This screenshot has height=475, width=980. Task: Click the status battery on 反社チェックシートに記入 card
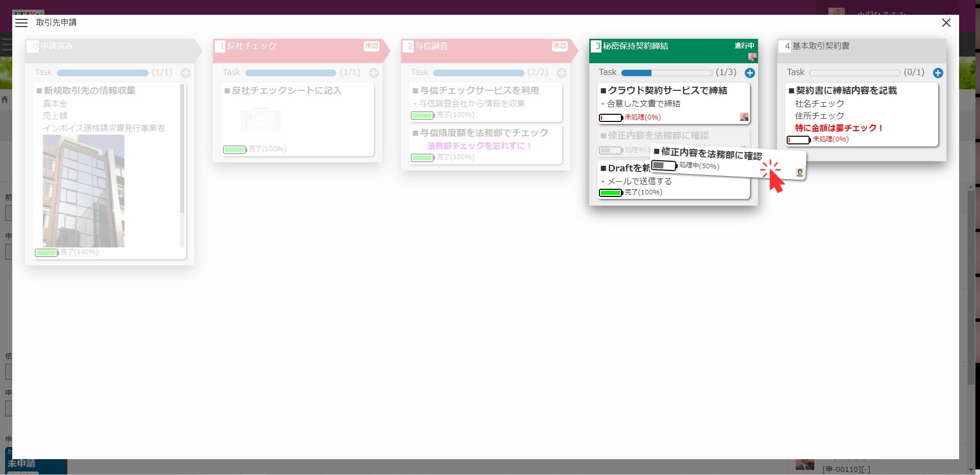235,149
